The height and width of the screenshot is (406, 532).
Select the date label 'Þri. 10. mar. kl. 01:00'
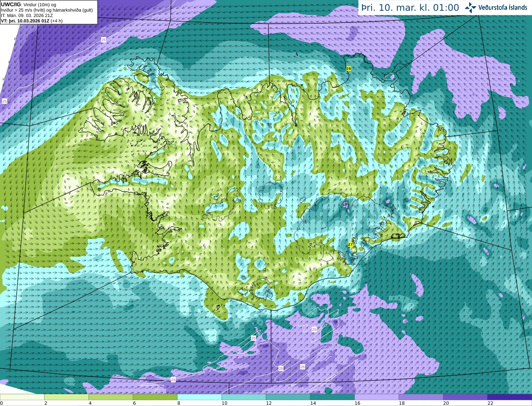(x=410, y=8)
